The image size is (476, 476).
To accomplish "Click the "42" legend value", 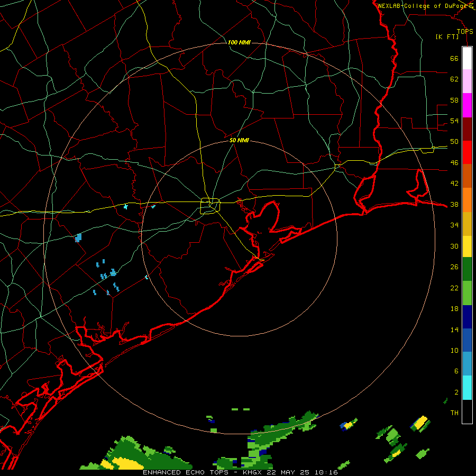I will pos(454,184).
